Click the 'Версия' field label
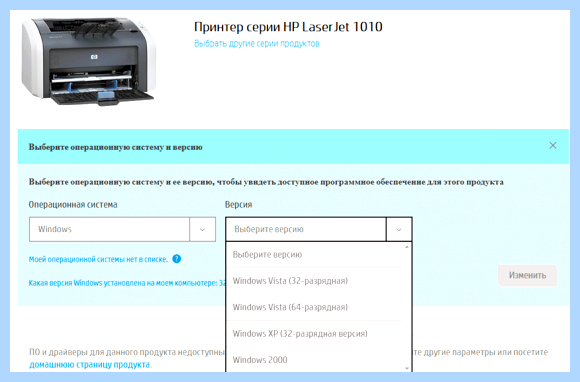 (x=239, y=204)
